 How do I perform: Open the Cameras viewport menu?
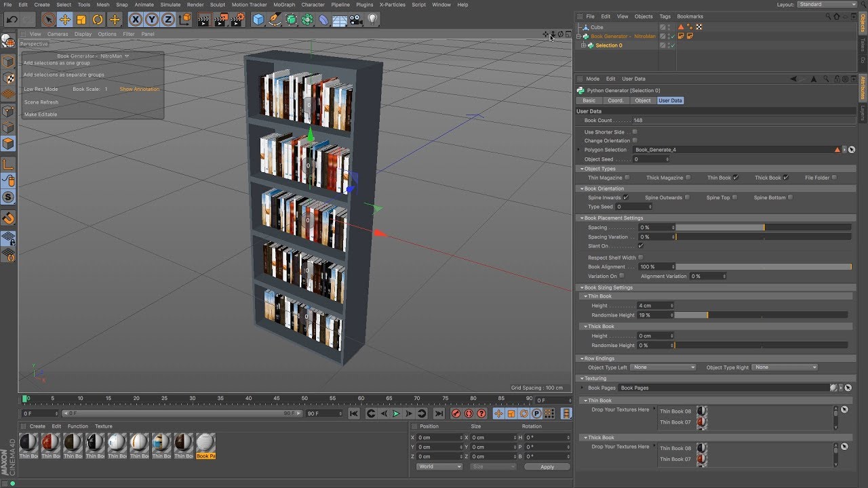pyautogui.click(x=58, y=34)
